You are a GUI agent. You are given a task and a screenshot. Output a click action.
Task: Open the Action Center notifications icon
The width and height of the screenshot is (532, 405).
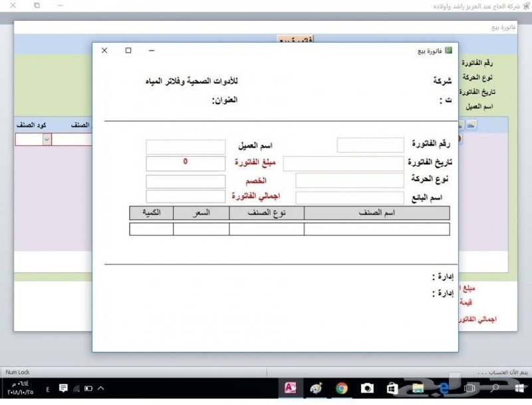[63, 388]
